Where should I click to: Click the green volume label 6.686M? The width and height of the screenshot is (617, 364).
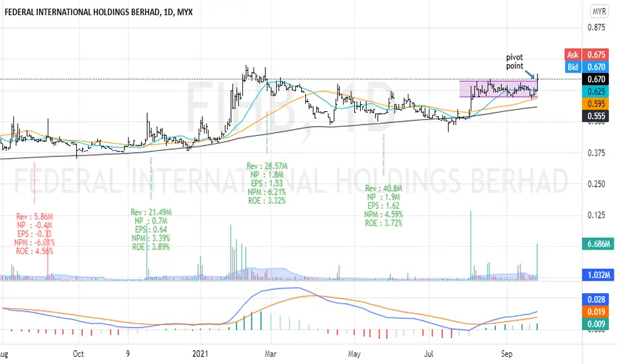coord(598,244)
